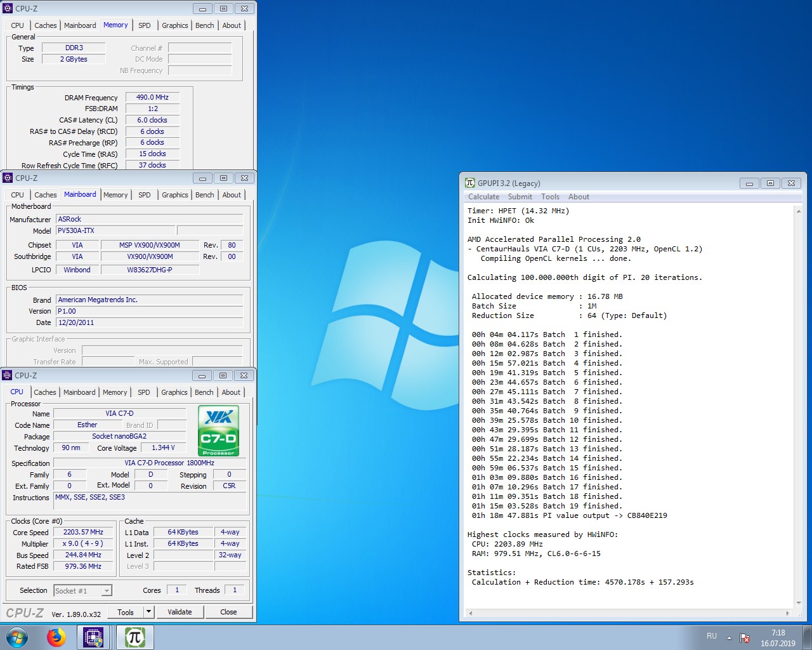Click the RU language indicator
The width and height of the screenshot is (812, 650).
tap(712, 636)
